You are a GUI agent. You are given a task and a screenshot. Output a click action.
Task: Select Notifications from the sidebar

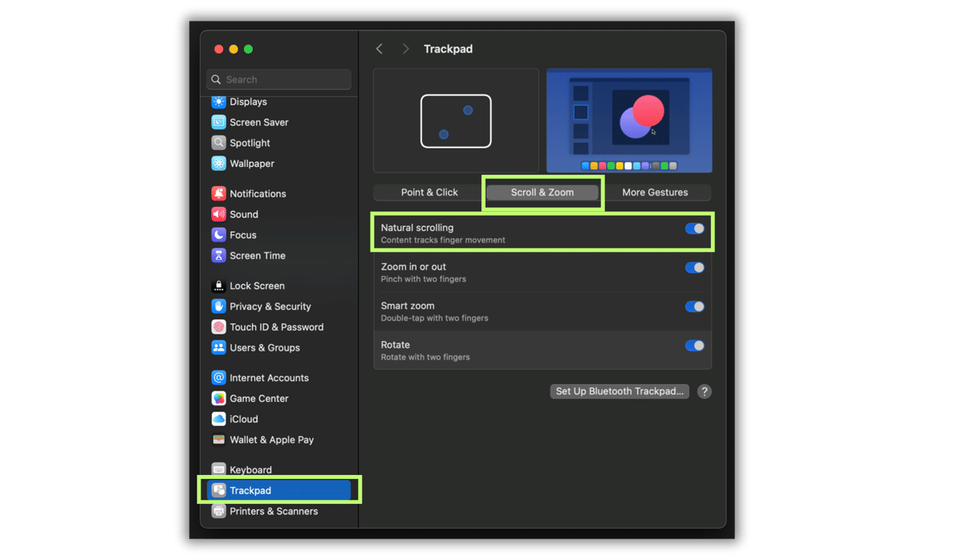point(257,193)
